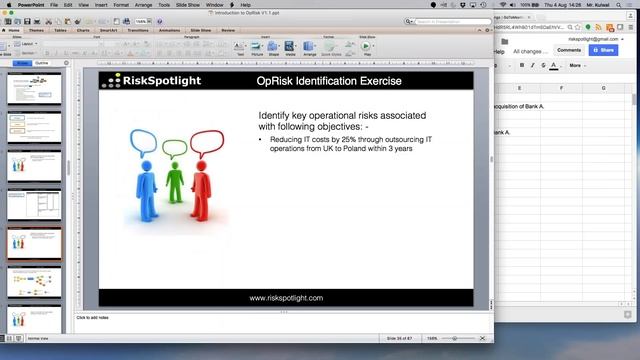Expand the account dropdown next to gmail address
The image size is (640, 360).
point(622,39)
